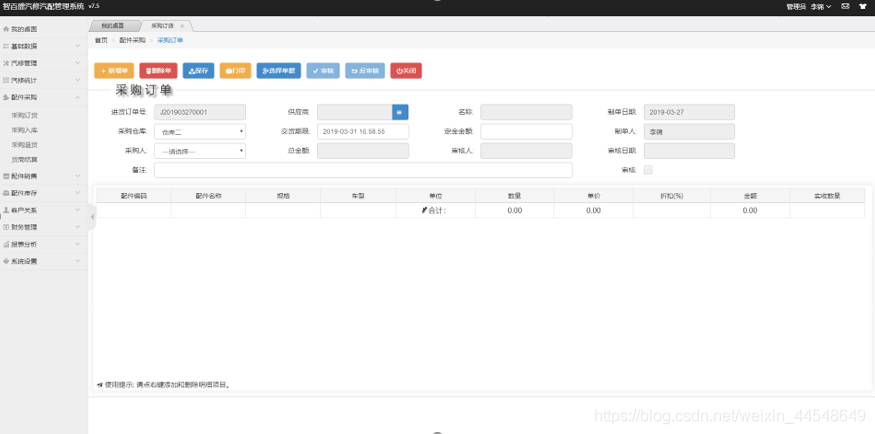Expand the 汽修管理 menu chevron
The image size is (875, 434).
coord(78,64)
